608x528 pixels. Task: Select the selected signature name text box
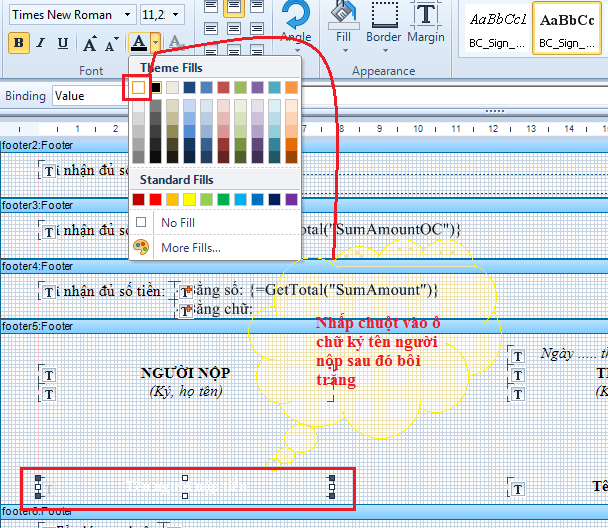185,487
